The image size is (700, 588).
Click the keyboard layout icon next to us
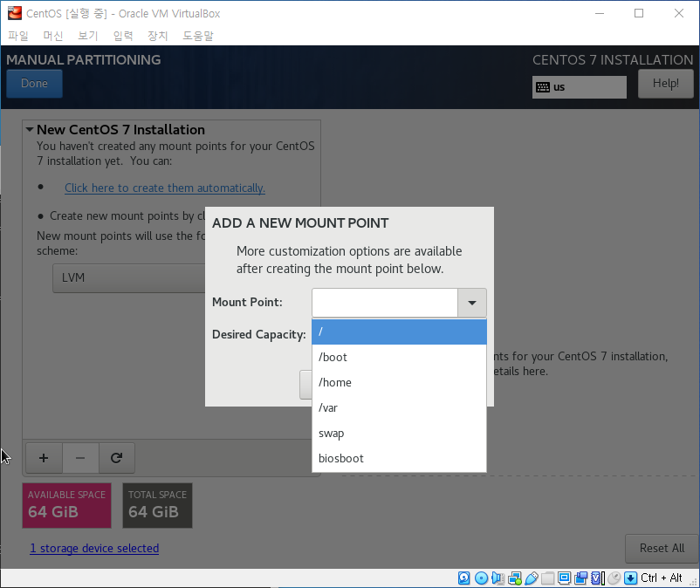coord(543,87)
